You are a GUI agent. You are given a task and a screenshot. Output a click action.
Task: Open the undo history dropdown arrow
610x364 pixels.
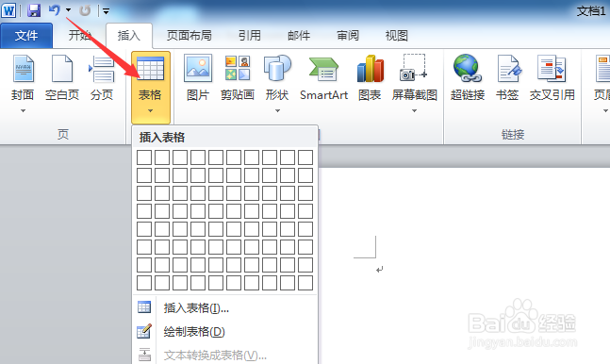pos(68,10)
